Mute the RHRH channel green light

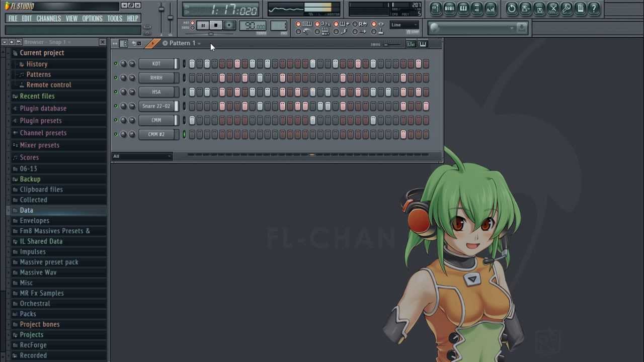116,78
